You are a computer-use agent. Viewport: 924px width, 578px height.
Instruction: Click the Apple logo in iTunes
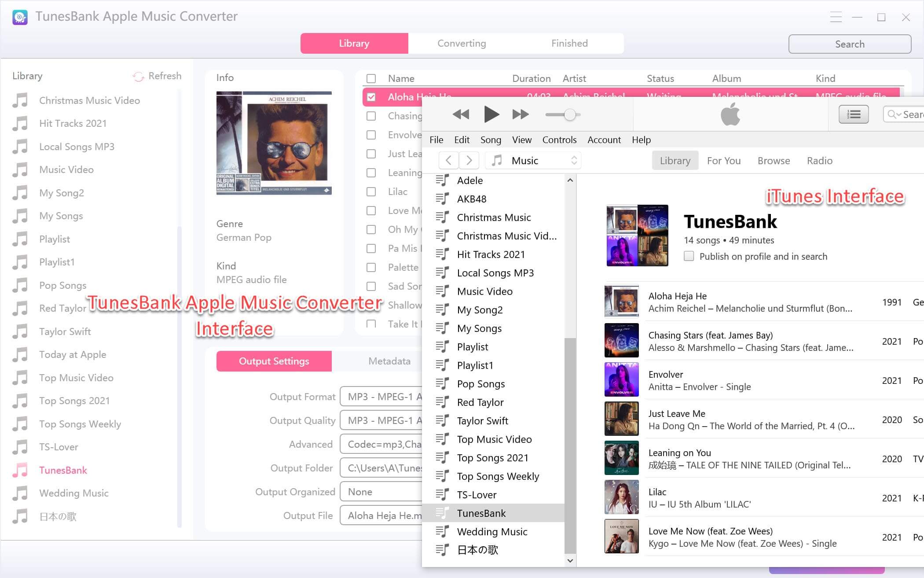(x=730, y=114)
